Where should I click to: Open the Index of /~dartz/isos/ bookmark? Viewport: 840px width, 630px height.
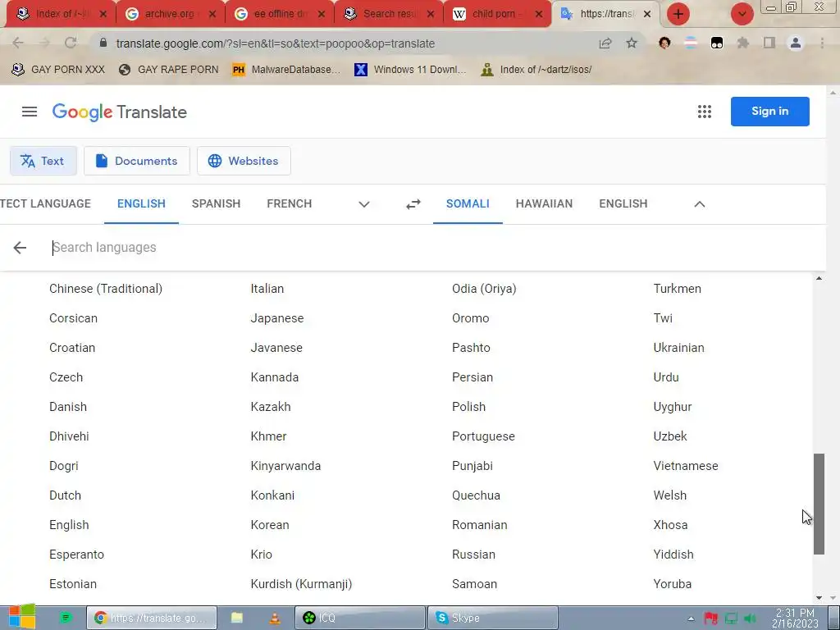pyautogui.click(x=536, y=70)
